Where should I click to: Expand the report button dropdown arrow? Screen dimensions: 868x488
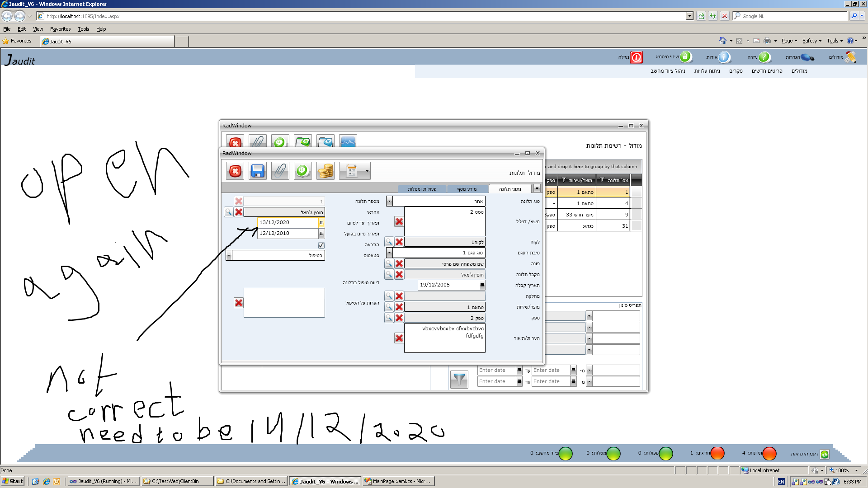click(x=367, y=171)
